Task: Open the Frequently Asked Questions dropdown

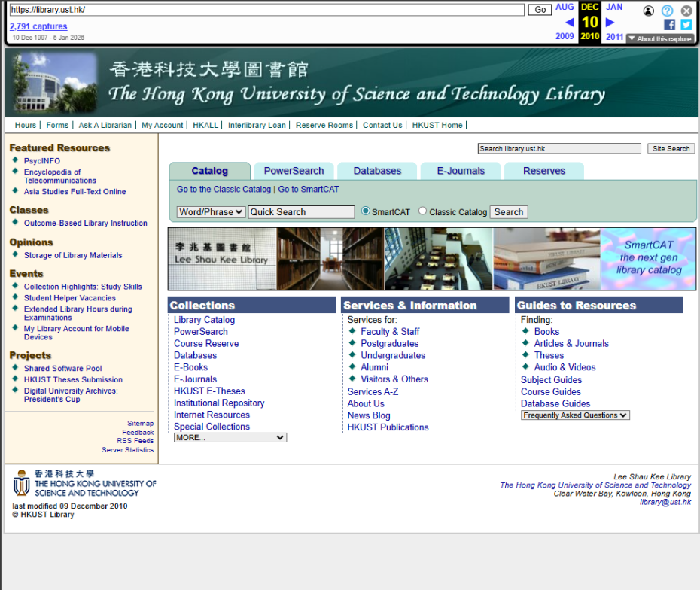Action: coord(575,415)
